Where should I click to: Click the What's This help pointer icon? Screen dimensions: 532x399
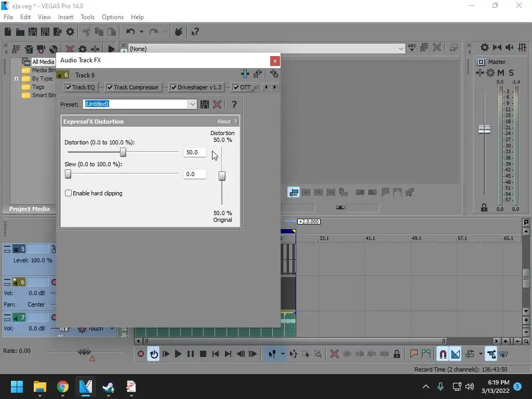pos(195,32)
